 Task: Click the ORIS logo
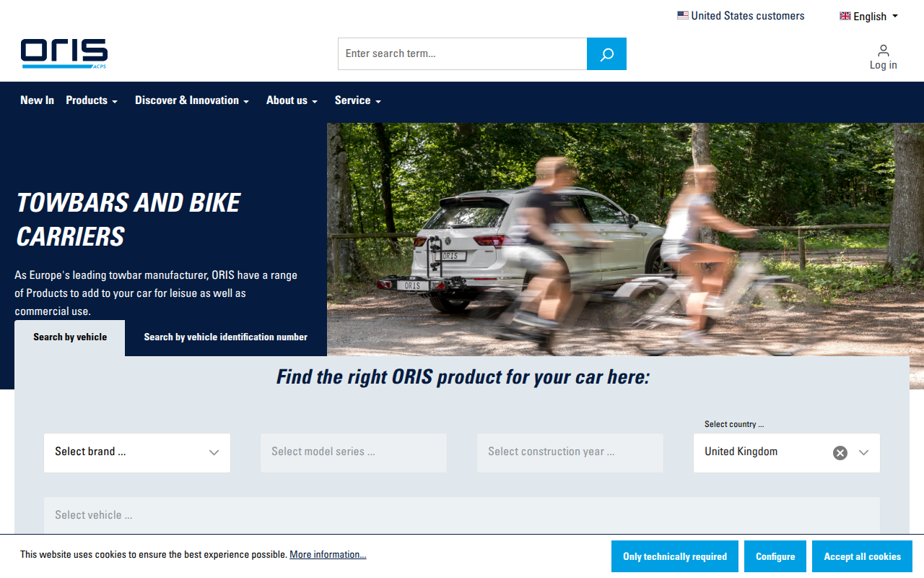click(x=64, y=53)
